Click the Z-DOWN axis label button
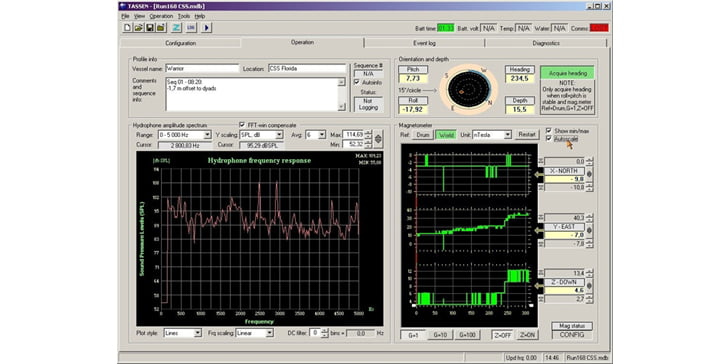The height and width of the screenshot is (364, 728). click(x=565, y=282)
